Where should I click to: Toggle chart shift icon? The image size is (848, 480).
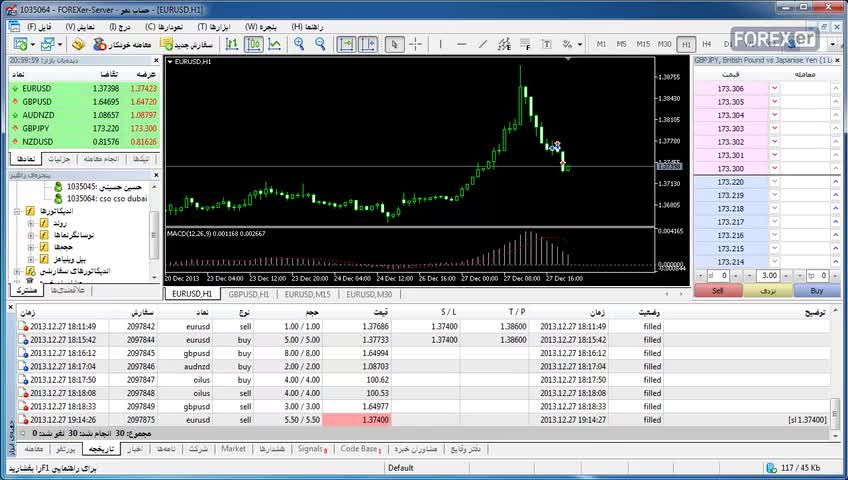click(368, 44)
